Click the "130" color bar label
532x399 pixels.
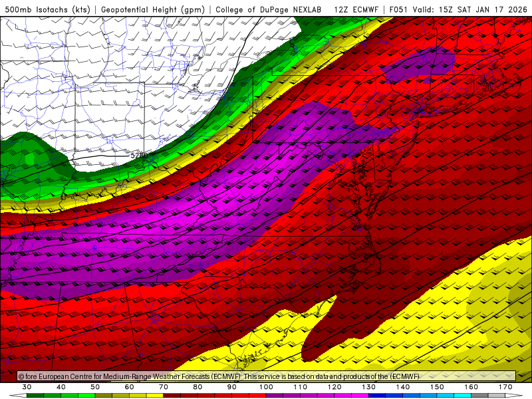click(369, 387)
